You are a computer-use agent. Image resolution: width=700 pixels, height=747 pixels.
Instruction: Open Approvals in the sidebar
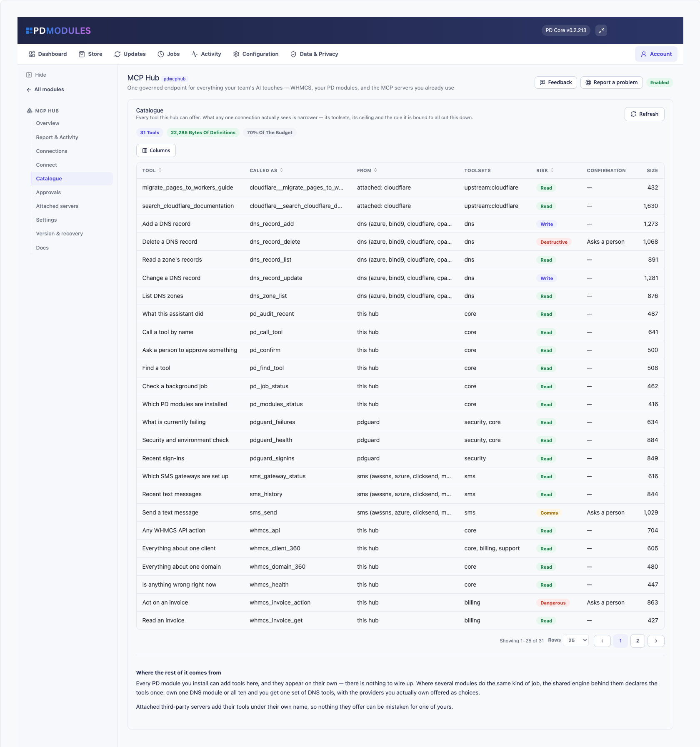coord(48,192)
